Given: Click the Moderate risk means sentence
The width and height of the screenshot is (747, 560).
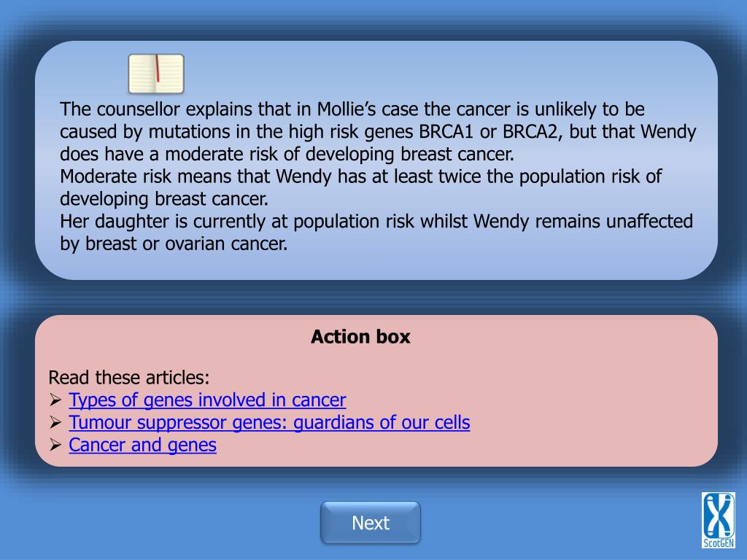Looking at the screenshot, I should pos(360,187).
